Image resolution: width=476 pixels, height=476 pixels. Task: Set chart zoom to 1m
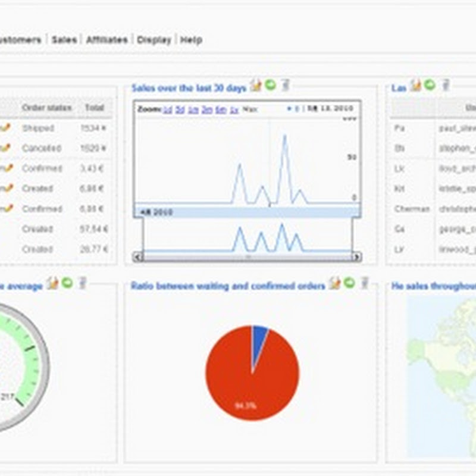point(193,109)
